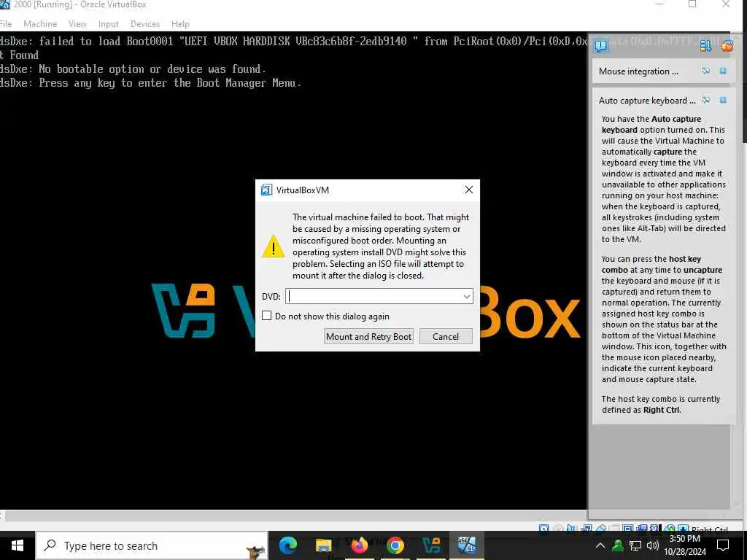Screen dimensions: 747x560
Task: Collapse the Auto capture keyboard notification title
Action: coord(647,101)
